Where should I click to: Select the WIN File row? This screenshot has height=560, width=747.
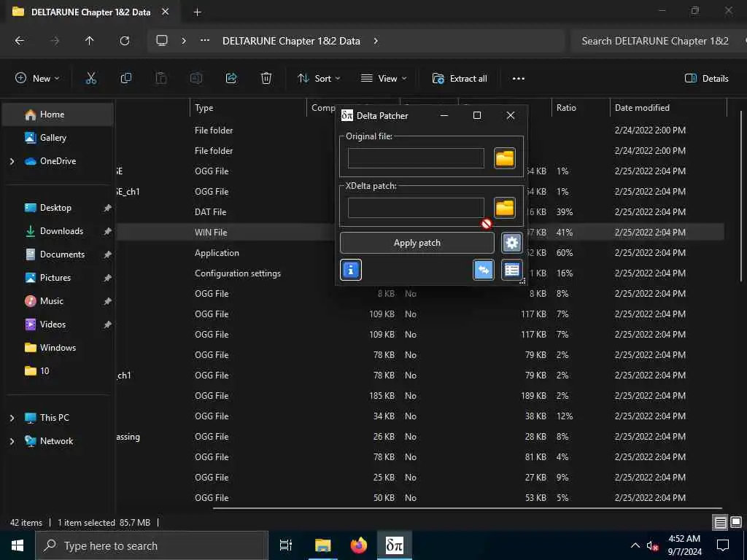click(419, 233)
